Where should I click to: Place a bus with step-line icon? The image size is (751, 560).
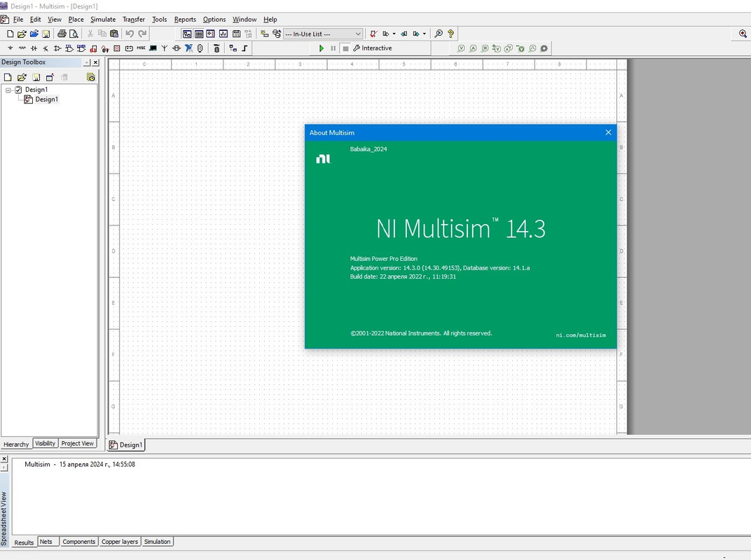coord(244,48)
